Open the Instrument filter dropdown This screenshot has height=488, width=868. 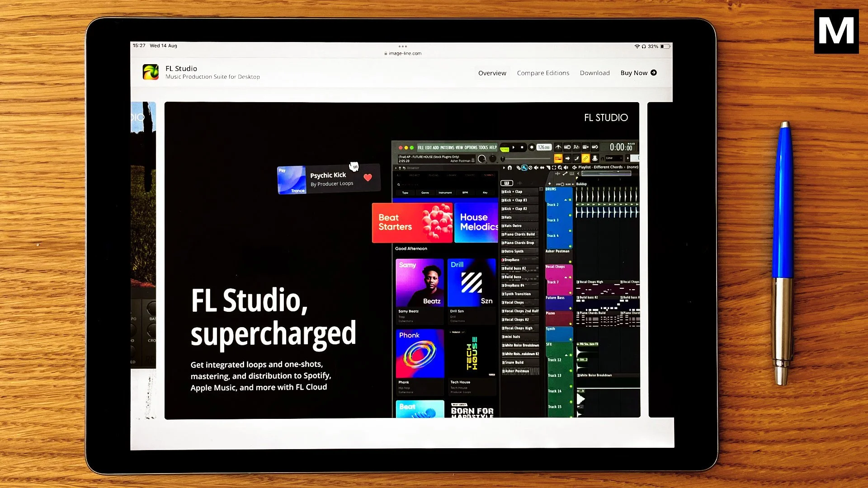(x=445, y=193)
